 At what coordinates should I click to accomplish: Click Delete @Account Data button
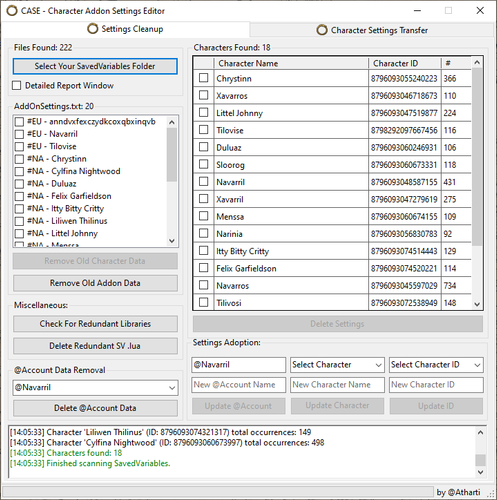click(x=95, y=408)
